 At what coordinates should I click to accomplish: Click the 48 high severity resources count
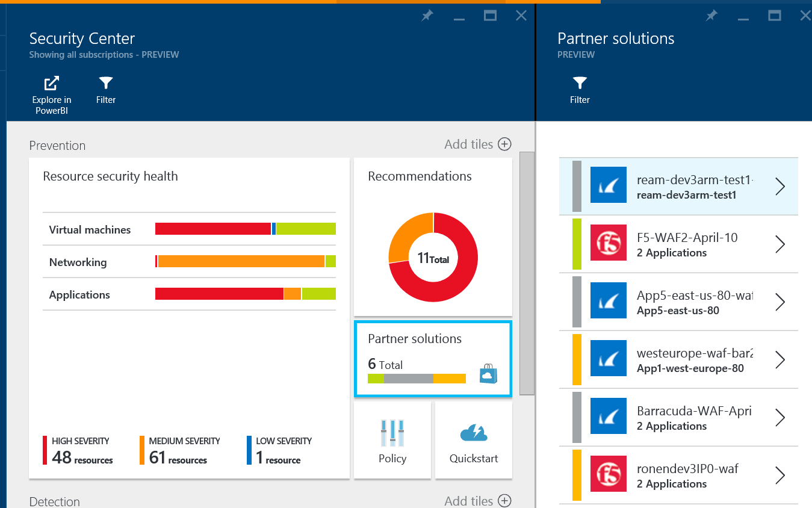82,458
